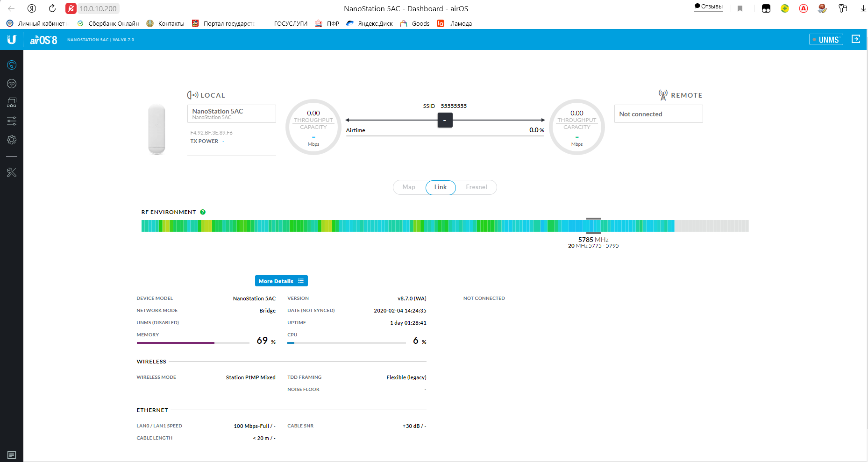This screenshot has height=462, width=868.
Task: Open the red A extension icon
Action: click(804, 8)
